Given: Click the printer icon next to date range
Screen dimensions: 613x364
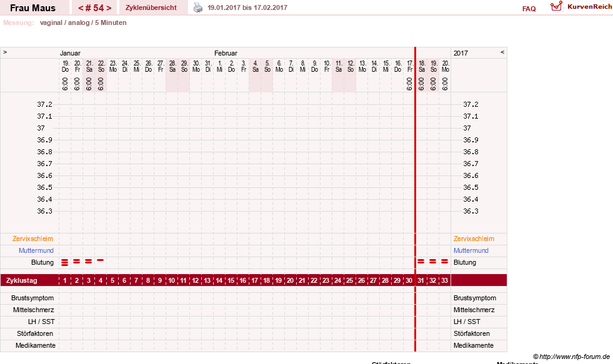Looking at the screenshot, I should point(198,7).
